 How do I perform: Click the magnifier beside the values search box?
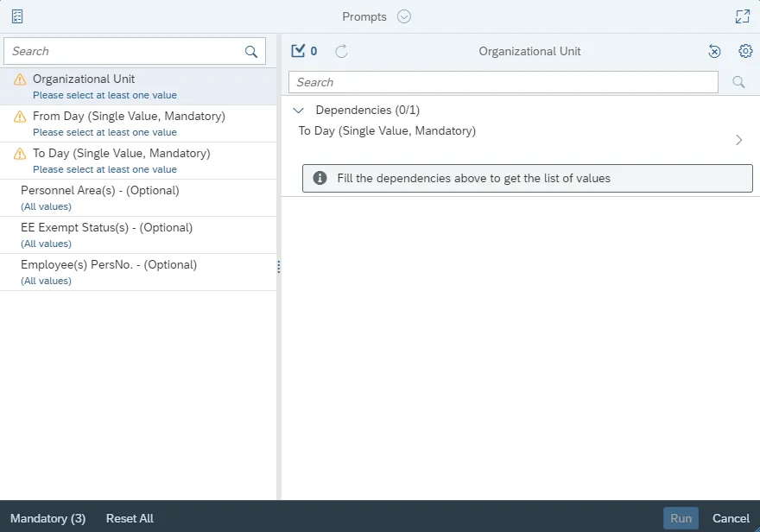click(x=738, y=82)
